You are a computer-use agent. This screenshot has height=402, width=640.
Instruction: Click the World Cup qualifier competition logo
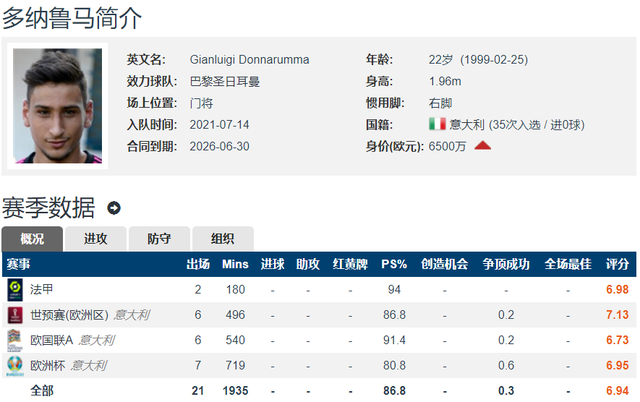14,315
